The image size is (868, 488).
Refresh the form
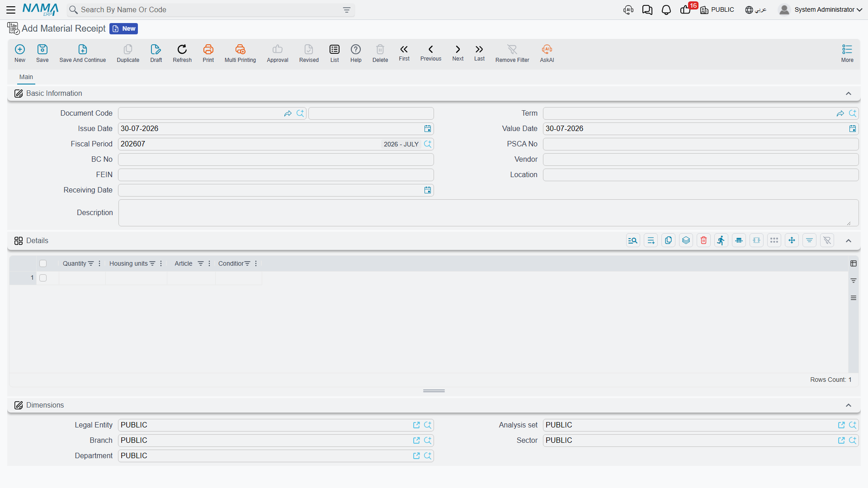pos(182,53)
